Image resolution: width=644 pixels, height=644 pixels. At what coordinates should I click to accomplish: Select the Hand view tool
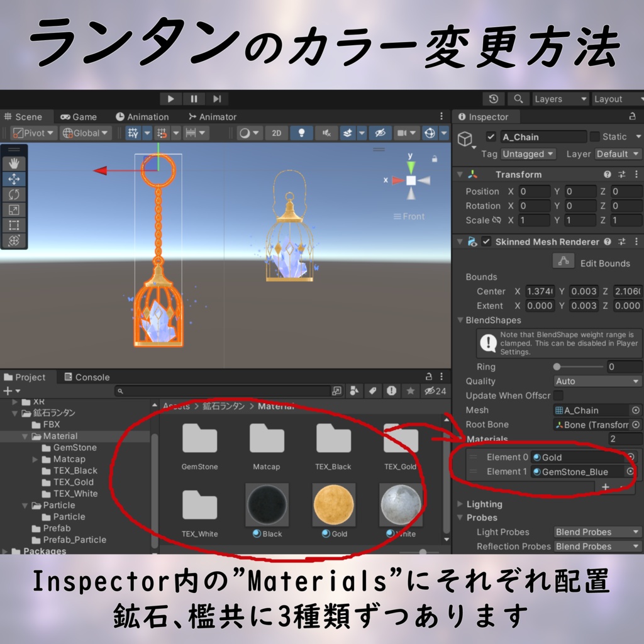click(14, 164)
